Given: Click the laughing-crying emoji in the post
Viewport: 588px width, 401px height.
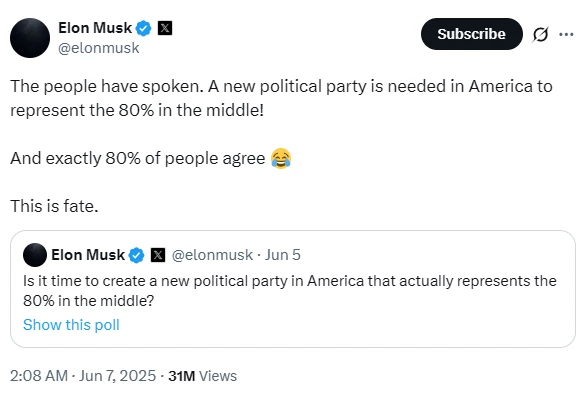Looking at the screenshot, I should click(x=281, y=158).
